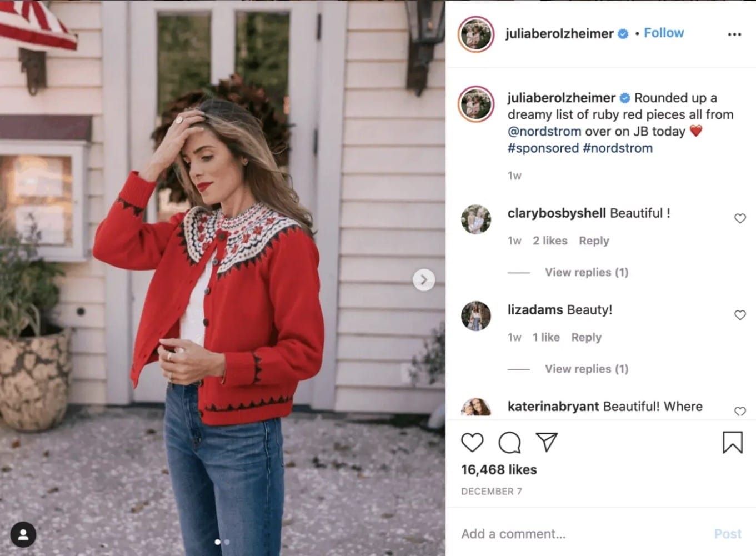Follow juliaberolzheimer
Screen dimensions: 756x556
pyautogui.click(x=664, y=33)
